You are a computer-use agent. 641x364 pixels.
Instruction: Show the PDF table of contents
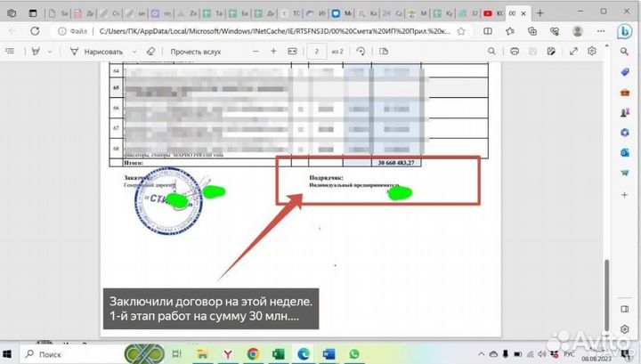click(10, 51)
